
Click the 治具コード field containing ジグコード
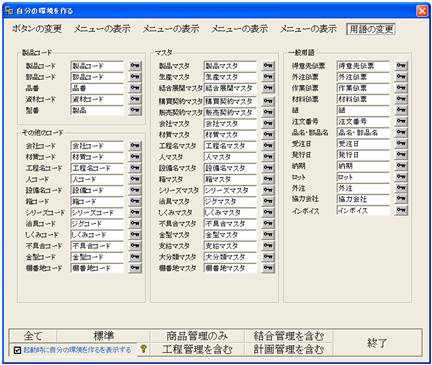(97, 224)
